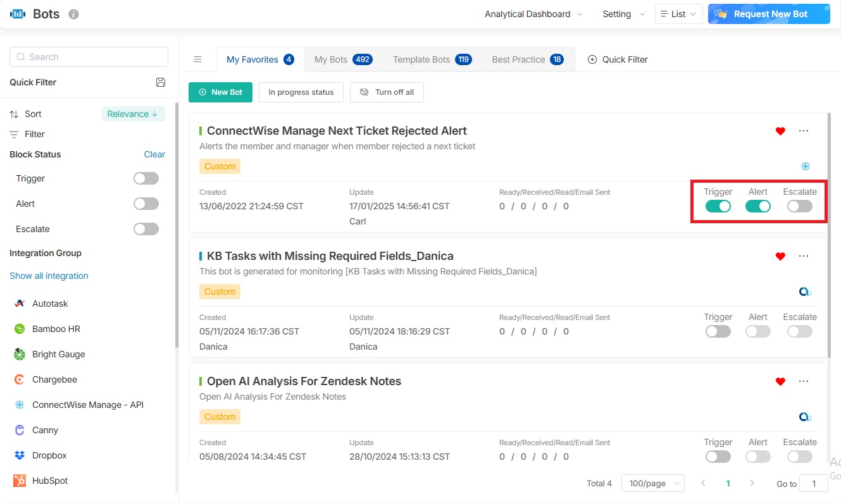Viewport: 841px width, 504px height.
Task: Click the Bots info icon in header
Action: pos(73,14)
